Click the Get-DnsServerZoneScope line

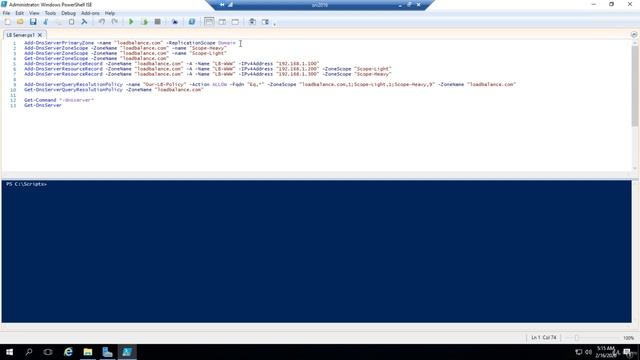96,58
